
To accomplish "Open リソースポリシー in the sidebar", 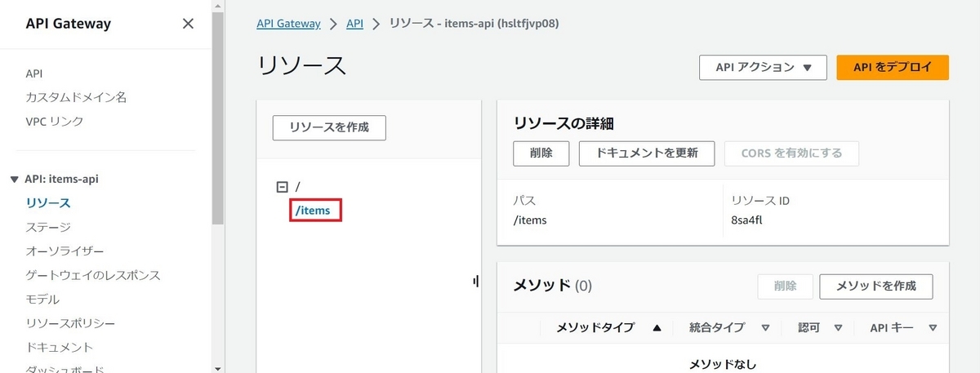I will click(x=70, y=323).
